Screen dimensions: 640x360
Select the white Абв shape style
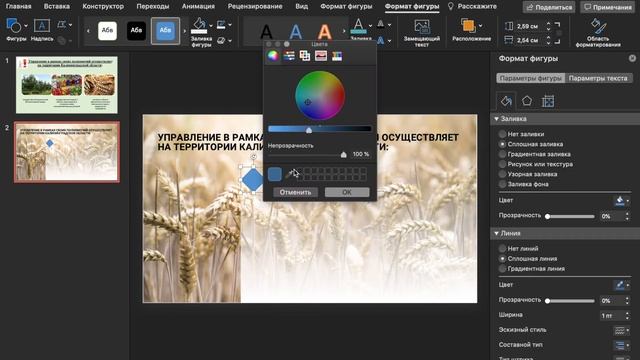pyautogui.click(x=107, y=31)
